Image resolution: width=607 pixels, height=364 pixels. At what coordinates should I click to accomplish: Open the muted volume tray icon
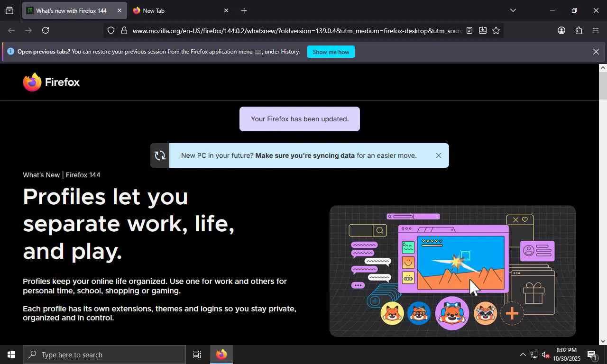(x=545, y=355)
